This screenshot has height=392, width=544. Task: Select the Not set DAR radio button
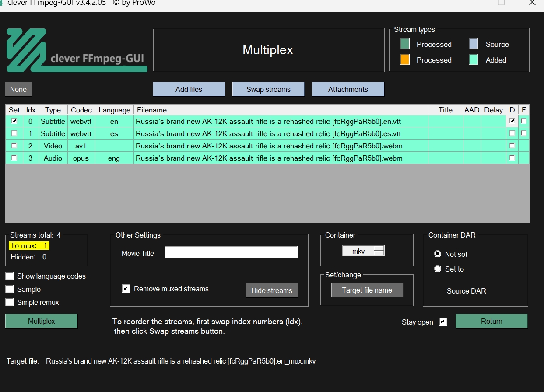tap(438, 254)
